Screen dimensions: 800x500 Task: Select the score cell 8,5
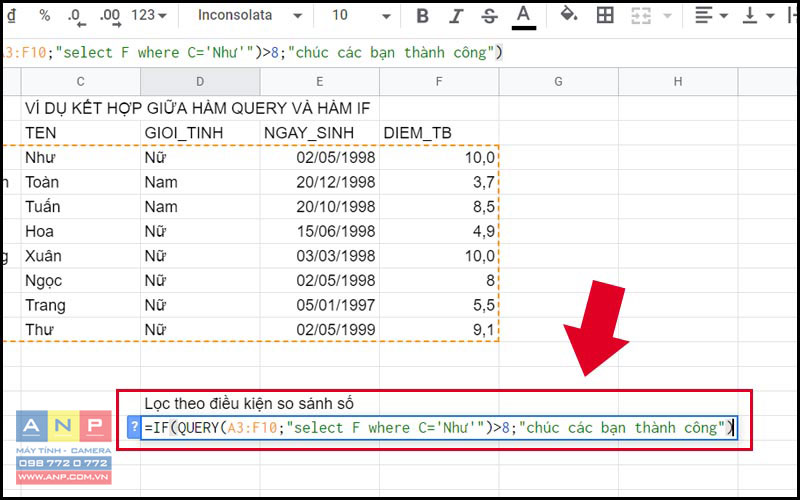point(439,207)
